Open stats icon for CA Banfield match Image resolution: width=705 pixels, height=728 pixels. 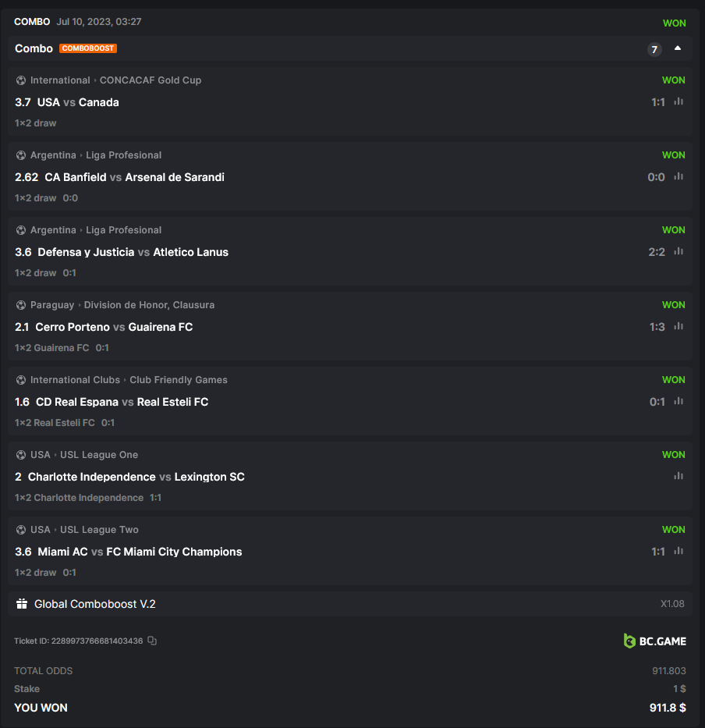(678, 177)
